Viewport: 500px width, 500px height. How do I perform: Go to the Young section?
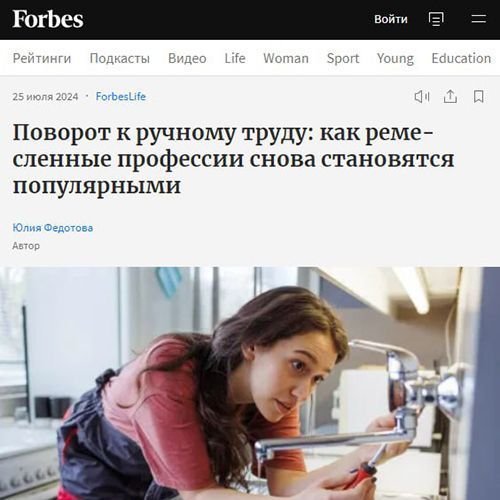(395, 58)
